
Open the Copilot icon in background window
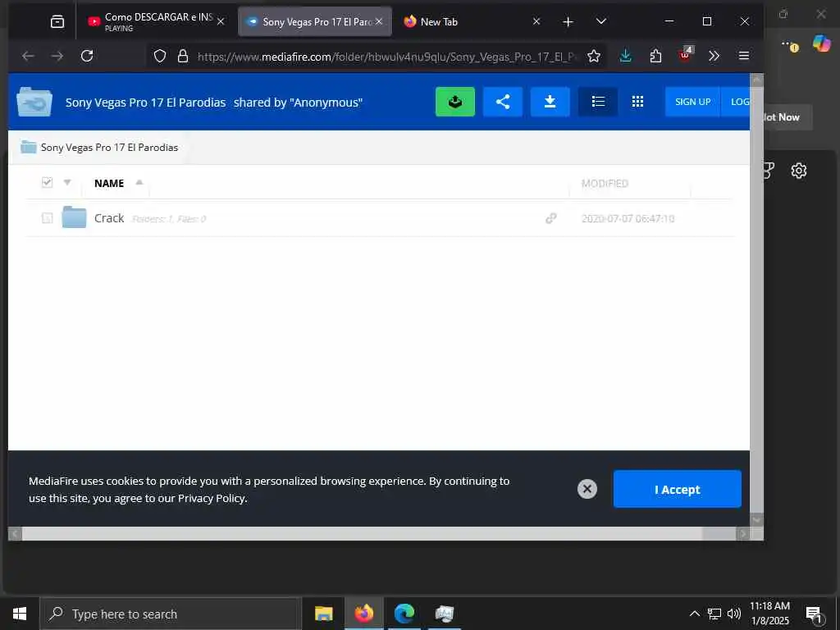821,43
